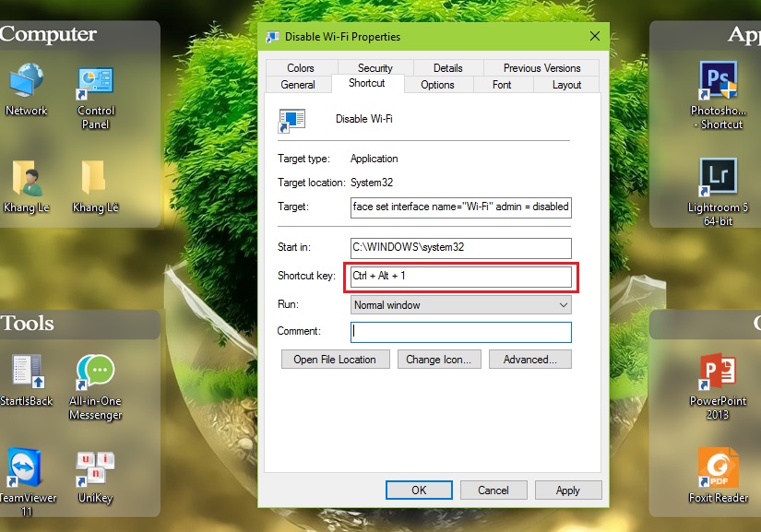Viewport: 761px width, 532px height.
Task: Click the Apply button
Action: click(568, 491)
